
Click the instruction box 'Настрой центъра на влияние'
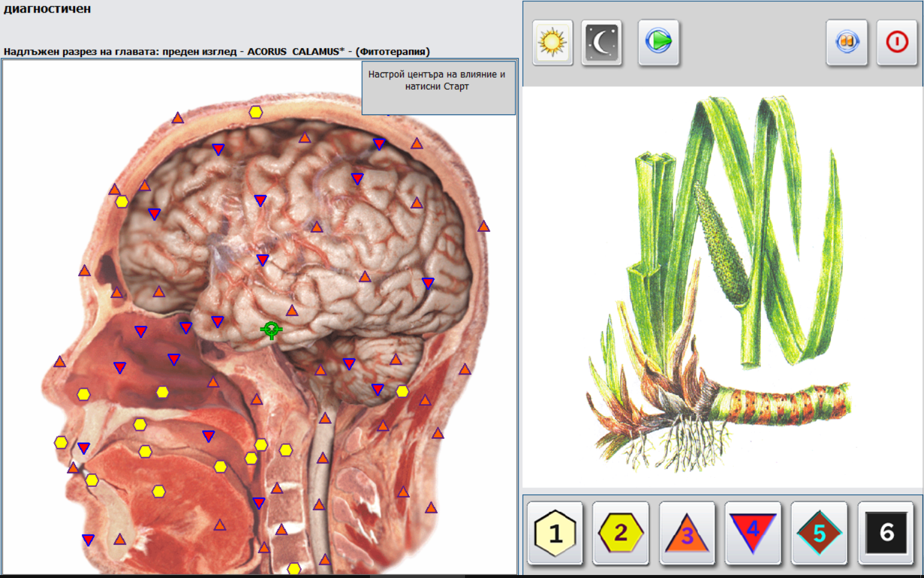point(438,87)
